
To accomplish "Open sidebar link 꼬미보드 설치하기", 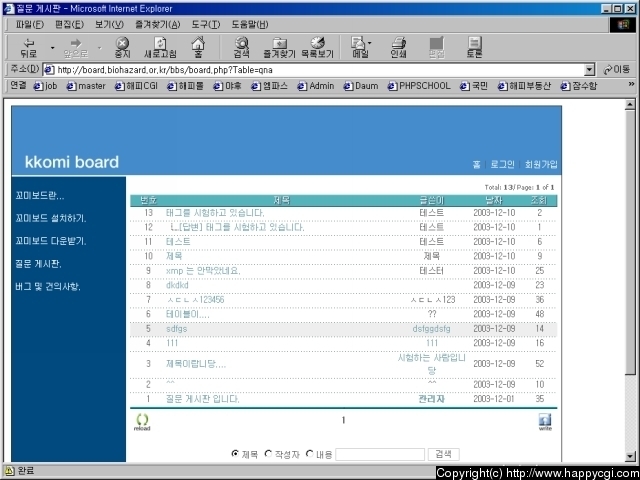I will tap(51, 218).
